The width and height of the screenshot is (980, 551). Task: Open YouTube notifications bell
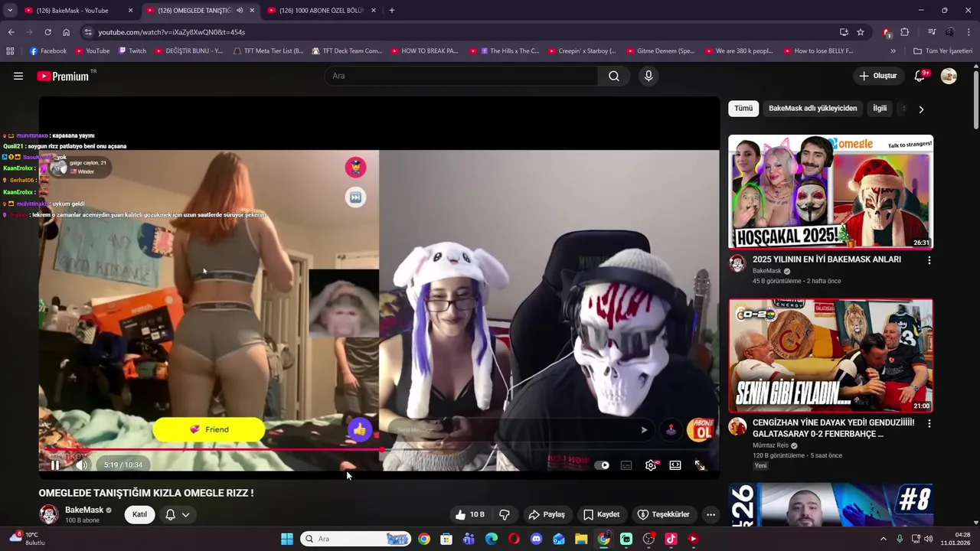920,76
